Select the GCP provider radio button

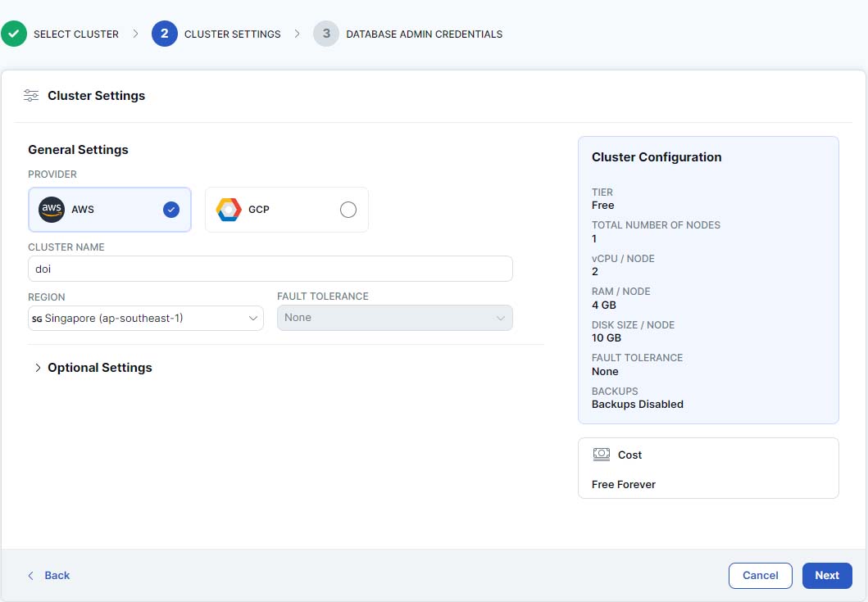[x=348, y=210]
